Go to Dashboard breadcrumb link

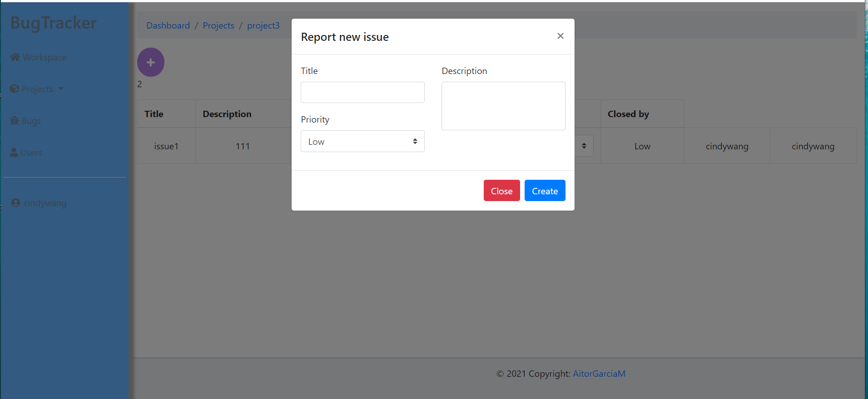(x=168, y=25)
